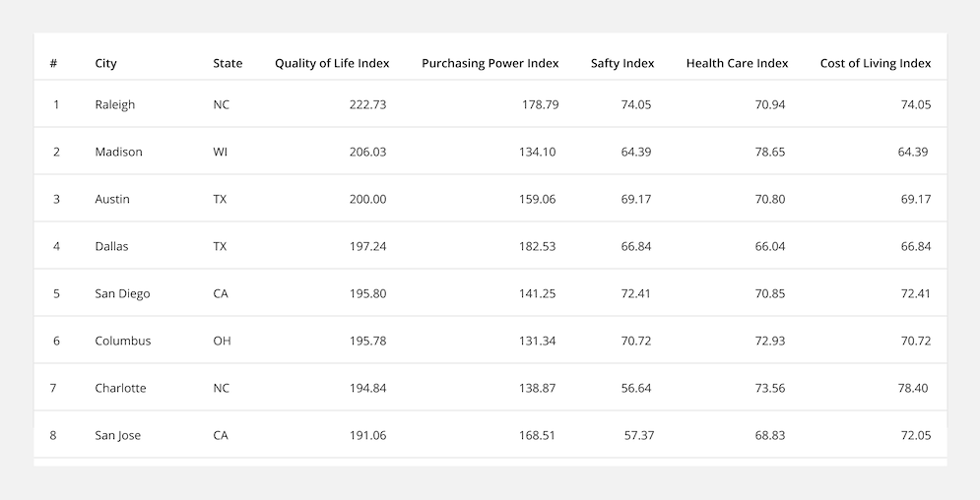Select the Raleigh city cell
This screenshot has height=500, width=980.
115,104
